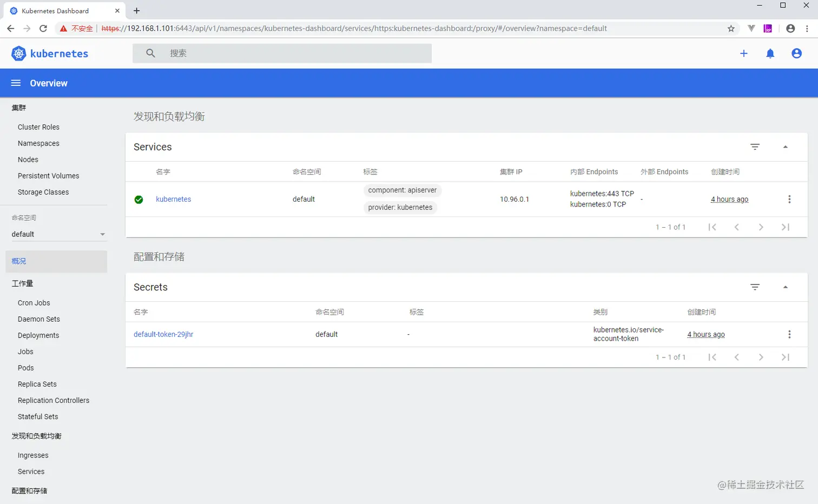Filter the Services card
The height and width of the screenshot is (504, 818).
click(755, 147)
